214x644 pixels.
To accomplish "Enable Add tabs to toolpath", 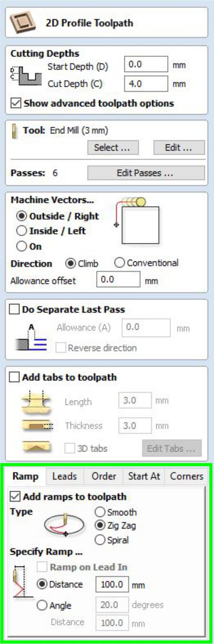I will [x=14, y=377].
